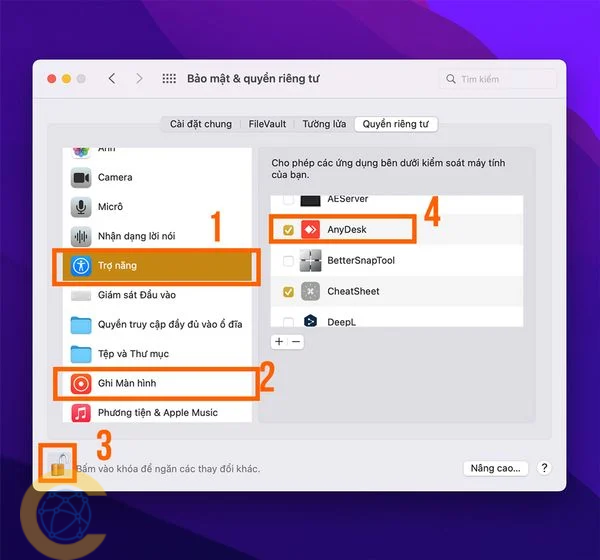Click the CheatSheet app name
Image resolution: width=600 pixels, height=560 pixels.
click(353, 291)
